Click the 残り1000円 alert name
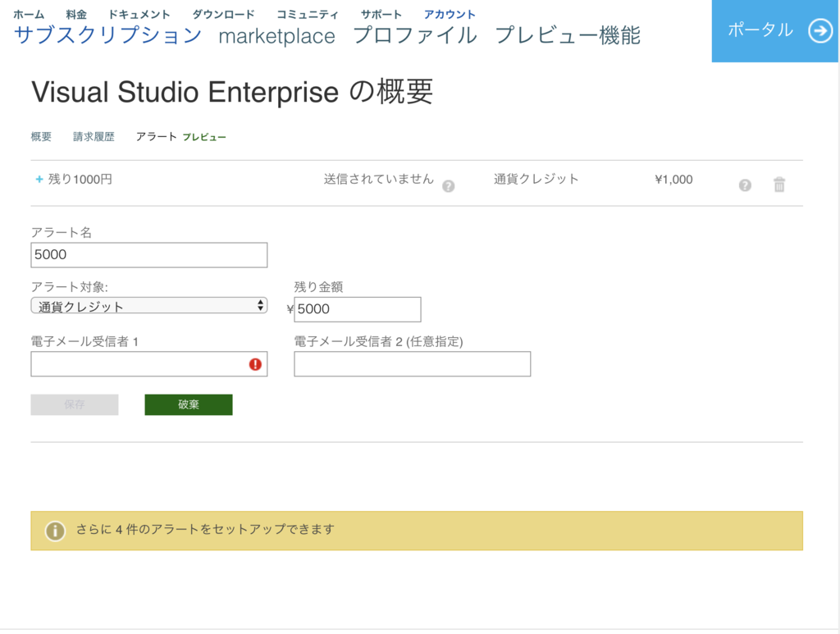840x634 pixels. click(80, 180)
